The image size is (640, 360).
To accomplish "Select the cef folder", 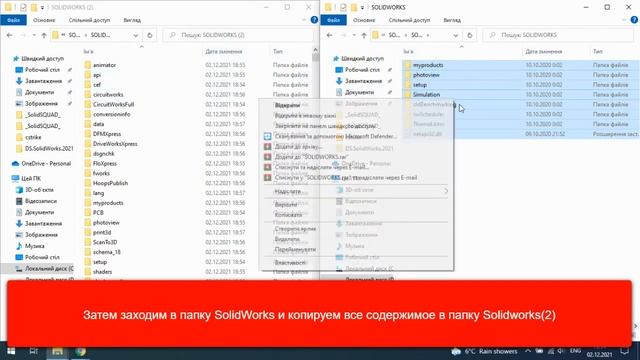I will coord(97,85).
